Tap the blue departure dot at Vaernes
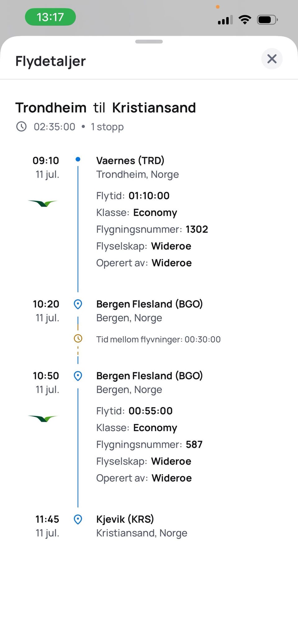The image size is (298, 644). (78, 159)
